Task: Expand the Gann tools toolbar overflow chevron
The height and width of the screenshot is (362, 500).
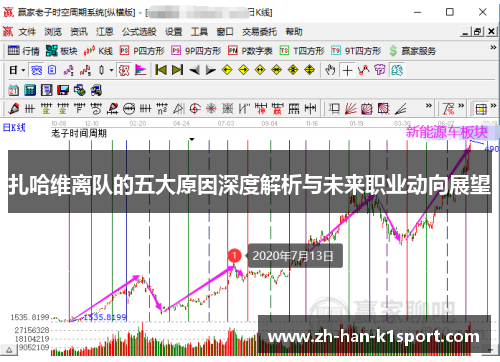Action: pyautogui.click(x=429, y=106)
